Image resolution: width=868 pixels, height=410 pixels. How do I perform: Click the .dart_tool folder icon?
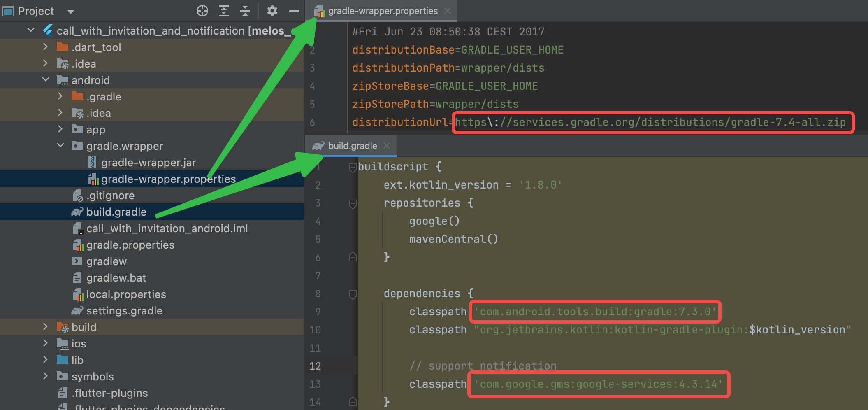point(63,47)
